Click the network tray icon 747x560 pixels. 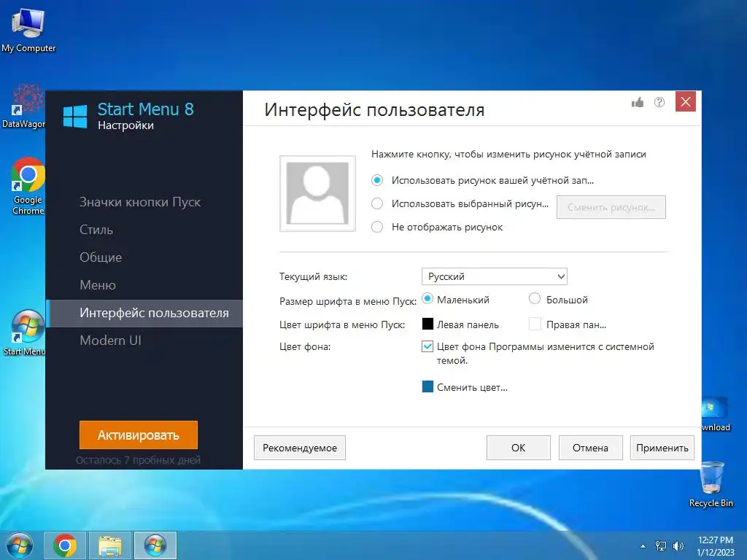point(661,546)
